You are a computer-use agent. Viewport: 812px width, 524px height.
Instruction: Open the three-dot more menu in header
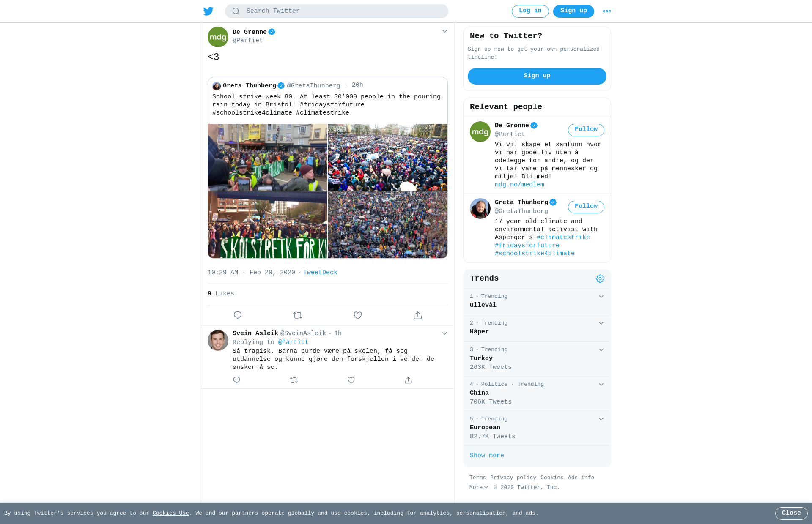(607, 11)
